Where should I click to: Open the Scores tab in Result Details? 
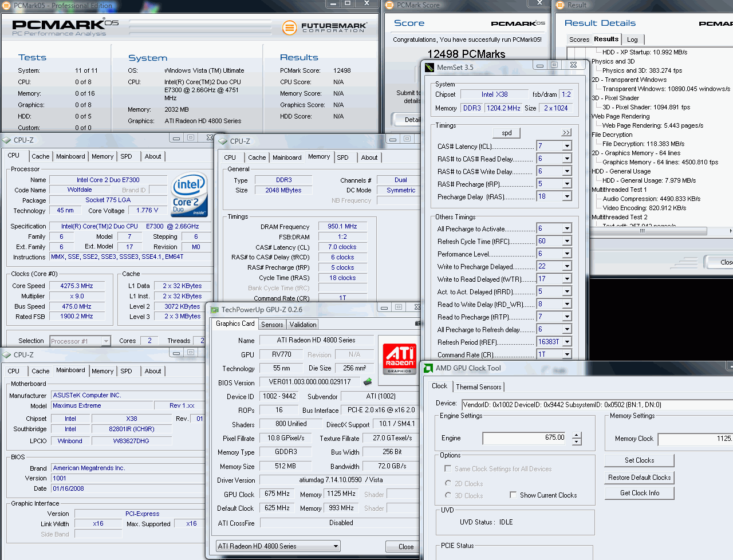[x=579, y=40]
